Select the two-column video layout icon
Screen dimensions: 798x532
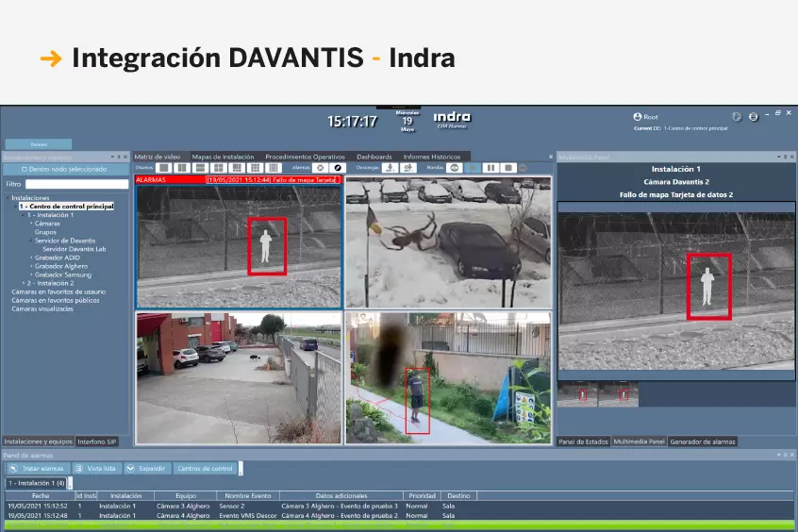pyautogui.click(x=182, y=168)
